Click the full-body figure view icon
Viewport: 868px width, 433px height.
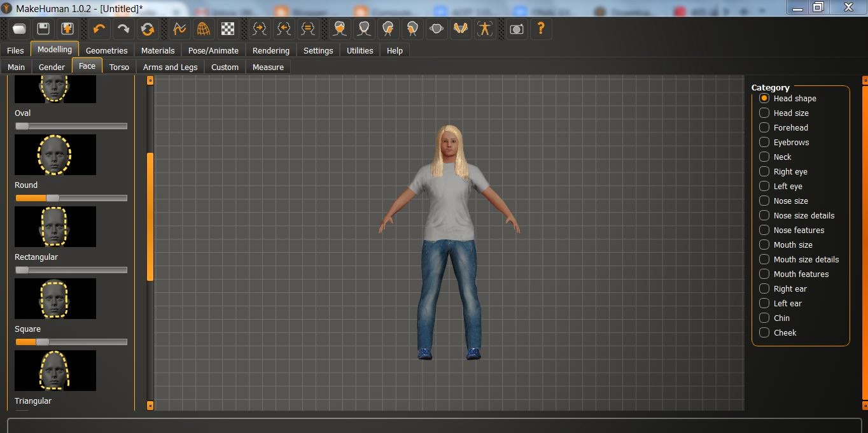pyautogui.click(x=486, y=29)
